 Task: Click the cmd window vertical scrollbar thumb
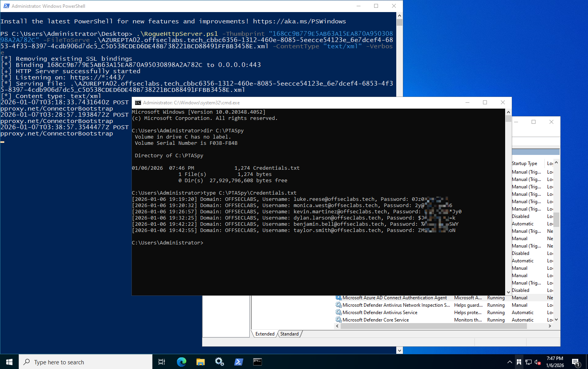508,119
